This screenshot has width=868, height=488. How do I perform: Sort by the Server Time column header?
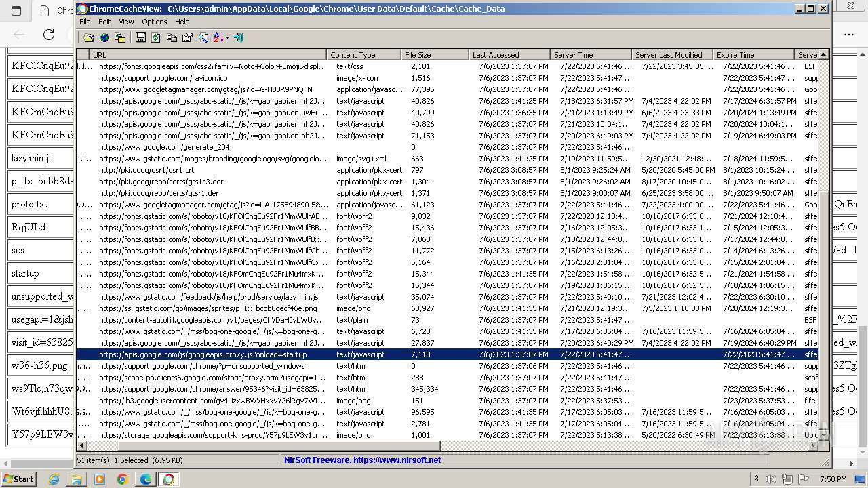point(591,55)
